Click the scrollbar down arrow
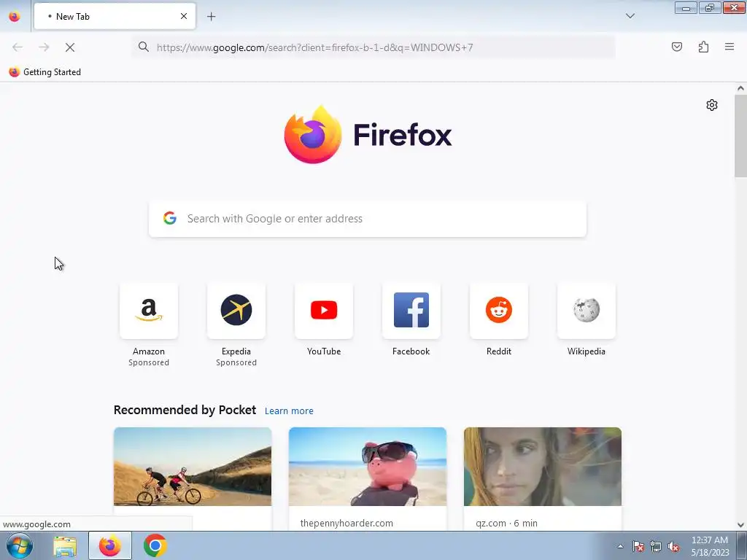The image size is (747, 560). (740, 525)
